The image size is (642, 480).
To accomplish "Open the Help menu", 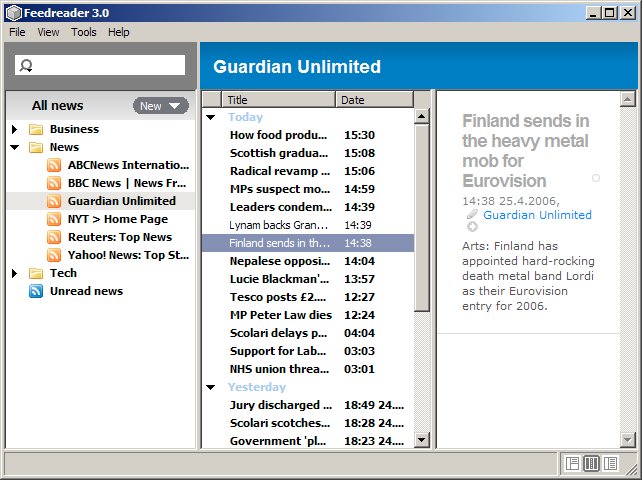I will point(119,32).
